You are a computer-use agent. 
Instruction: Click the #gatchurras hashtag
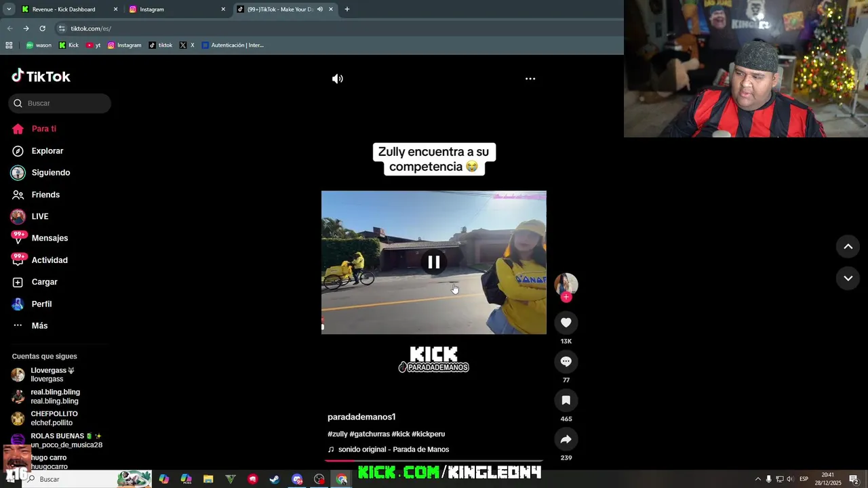click(370, 434)
